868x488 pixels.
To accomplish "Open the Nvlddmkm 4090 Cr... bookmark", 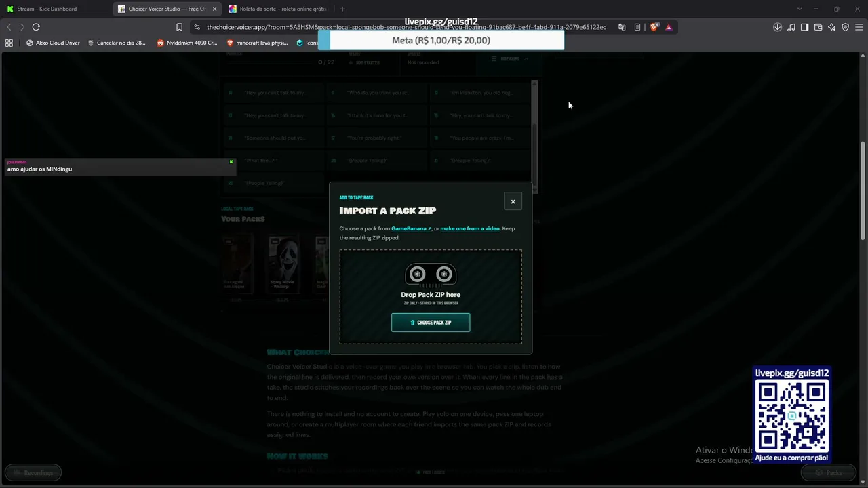I will coord(187,43).
